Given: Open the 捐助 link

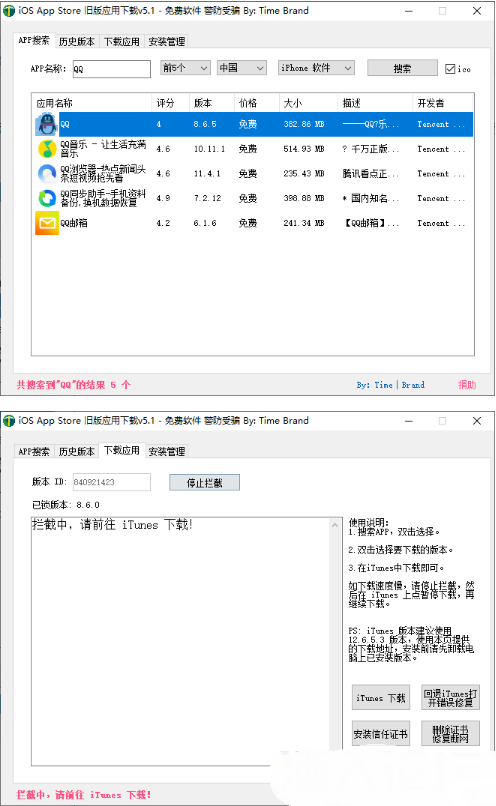Looking at the screenshot, I should pyautogui.click(x=467, y=385).
